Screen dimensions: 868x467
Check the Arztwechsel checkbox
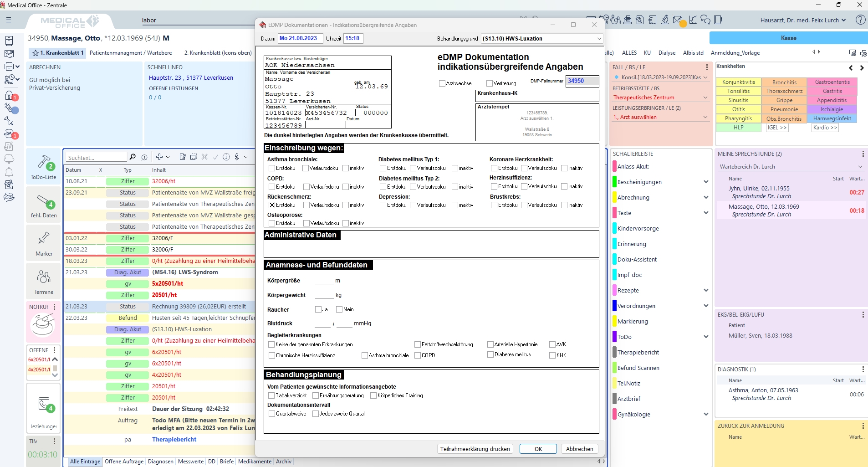pos(442,83)
